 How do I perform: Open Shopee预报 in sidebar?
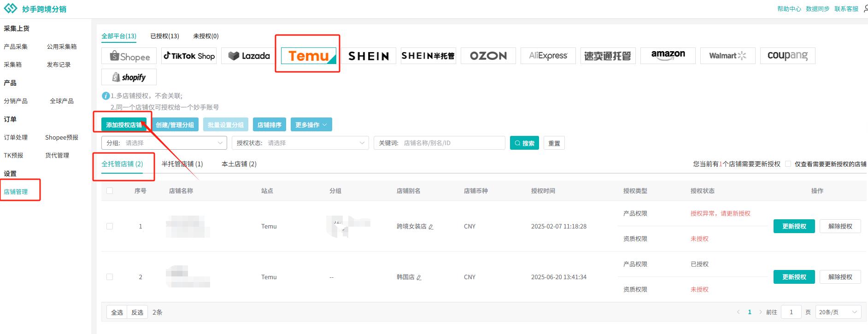[x=62, y=137]
